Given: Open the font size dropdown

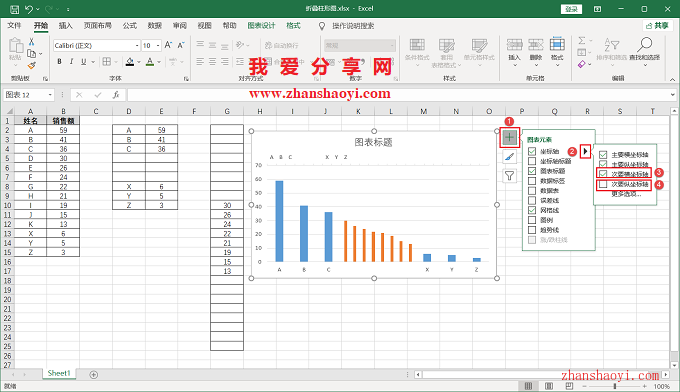Looking at the screenshot, I should [158, 46].
